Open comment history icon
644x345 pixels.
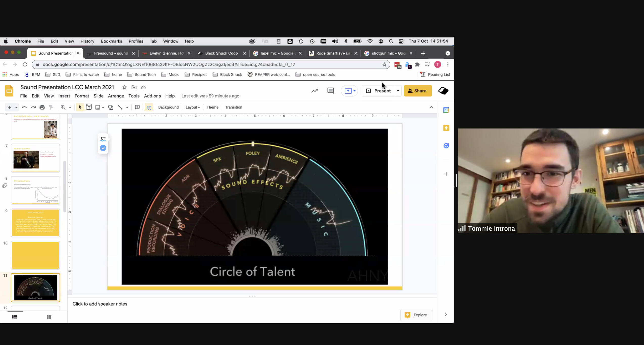pos(330,91)
